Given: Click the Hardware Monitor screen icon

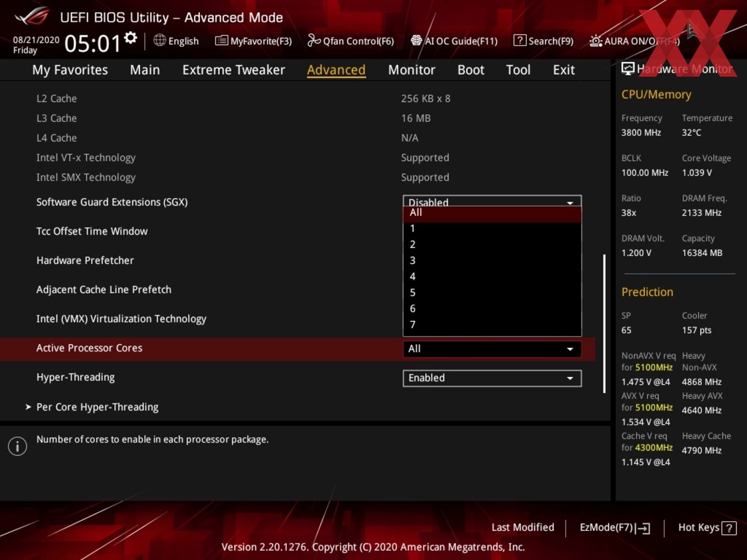Looking at the screenshot, I should (x=628, y=69).
